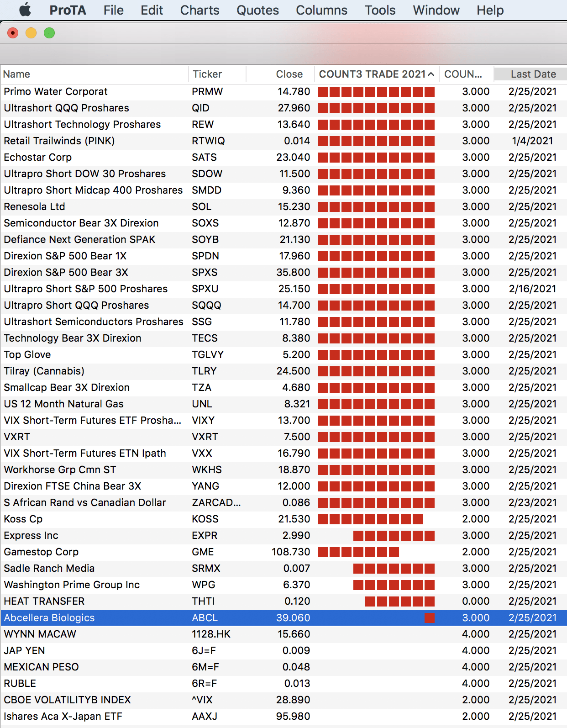
Task: Sort by the Name column header
Action: click(x=94, y=74)
